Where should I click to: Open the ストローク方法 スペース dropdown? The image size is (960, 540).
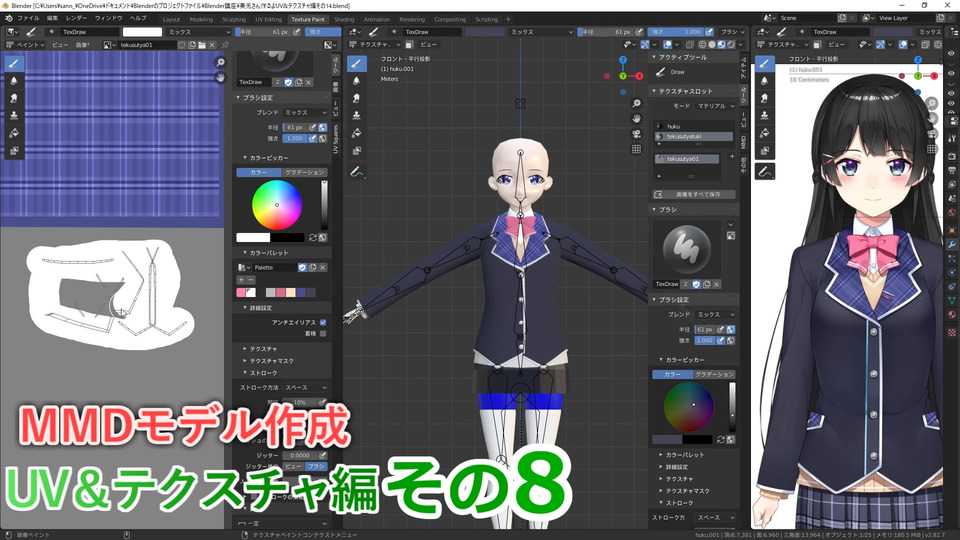[306, 388]
